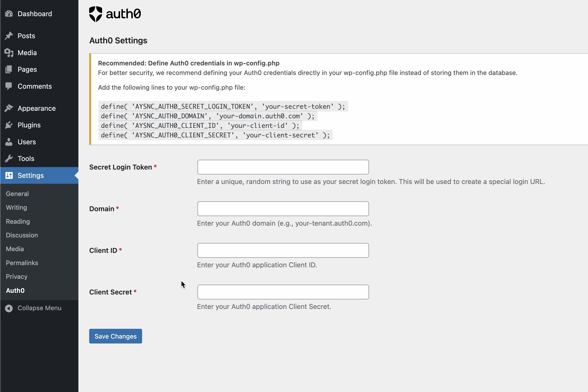Click the Comments speech bubble icon
Viewport: 588px width, 392px height.
pyautogui.click(x=9, y=86)
